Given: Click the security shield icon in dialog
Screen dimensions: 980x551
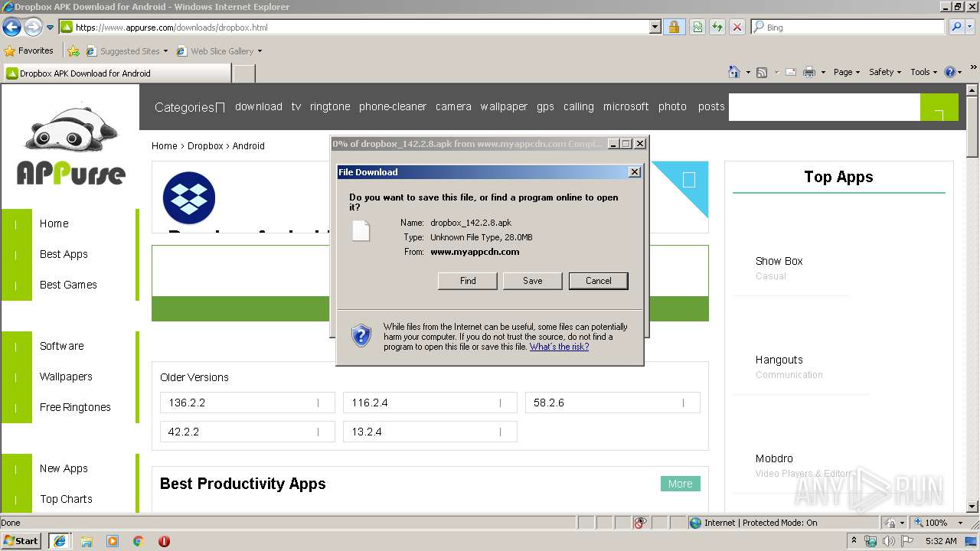Looking at the screenshot, I should tap(361, 335).
